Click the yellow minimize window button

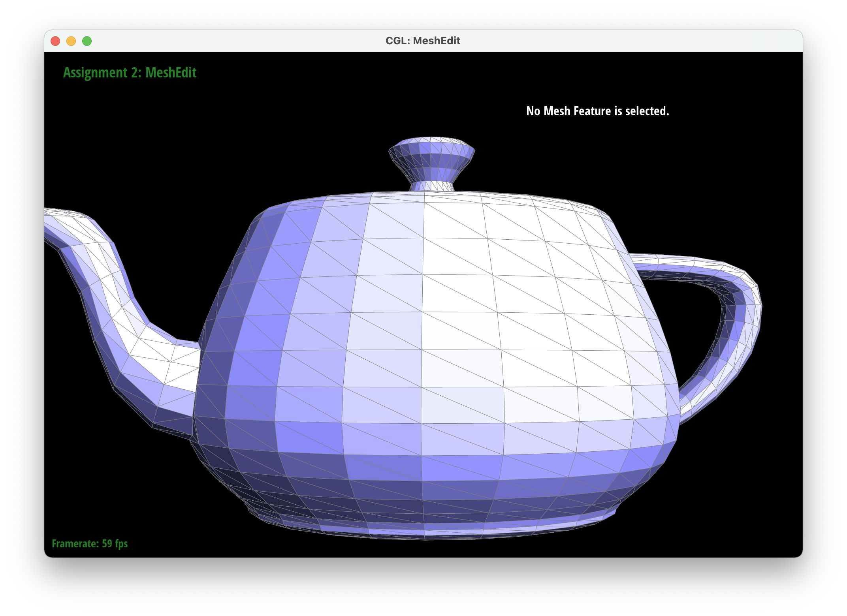click(71, 41)
